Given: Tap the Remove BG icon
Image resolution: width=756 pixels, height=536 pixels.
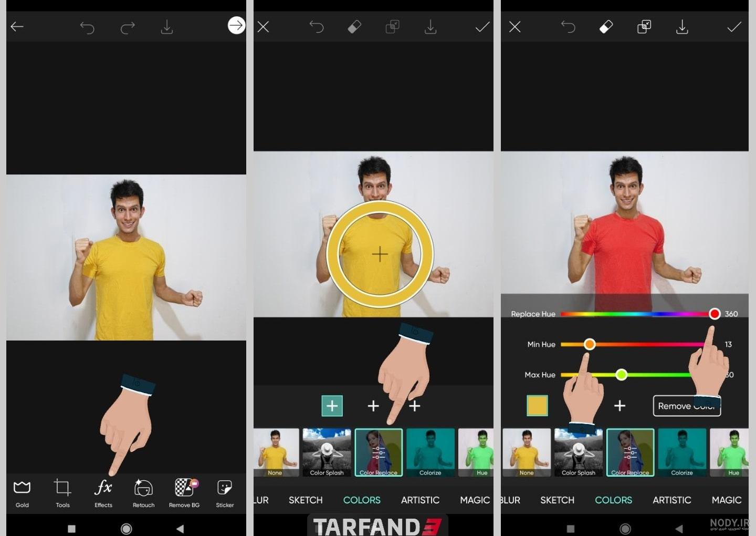Looking at the screenshot, I should click(x=184, y=493).
